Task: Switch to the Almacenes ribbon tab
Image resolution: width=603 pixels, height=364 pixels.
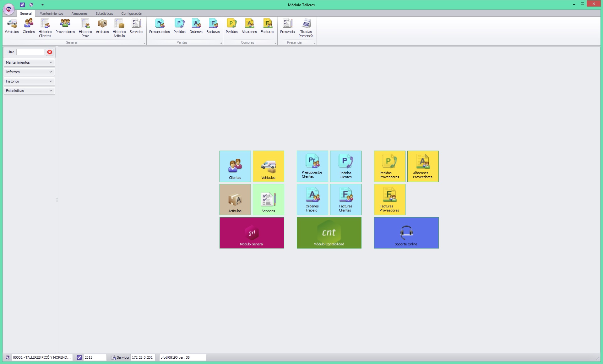Action: (79, 13)
